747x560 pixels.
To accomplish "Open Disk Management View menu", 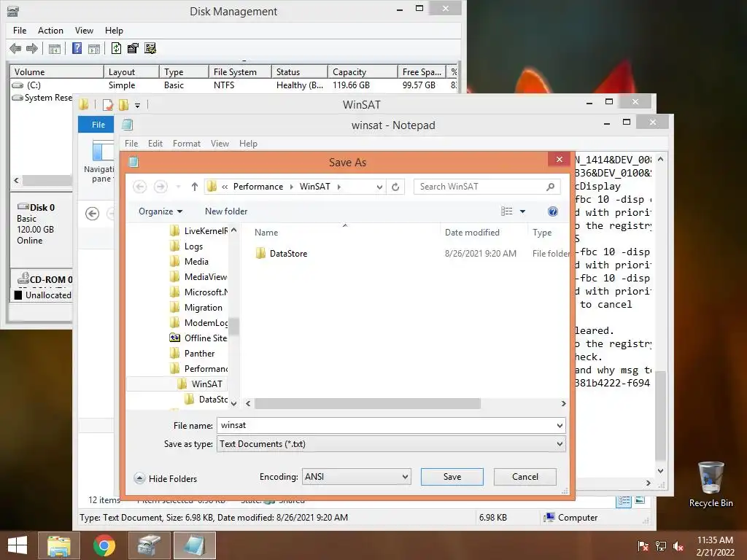I will click(84, 31).
